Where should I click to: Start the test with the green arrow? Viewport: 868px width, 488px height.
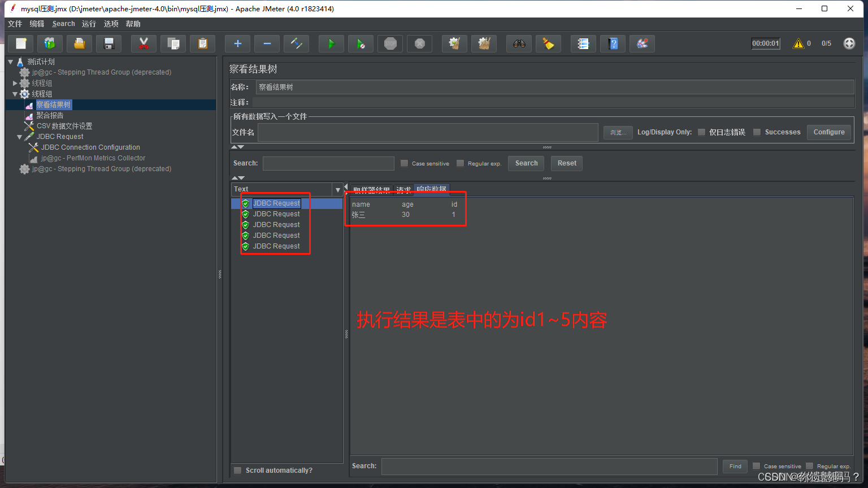tap(332, 43)
